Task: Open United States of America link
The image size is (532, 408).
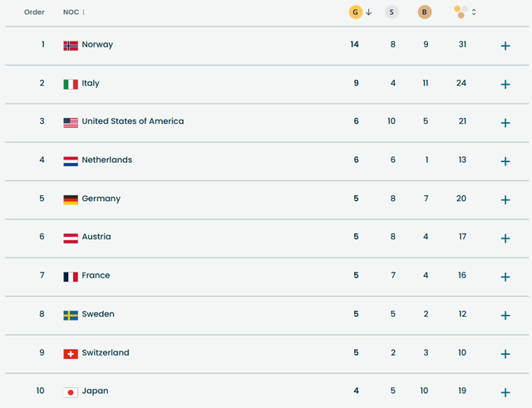Action: point(132,121)
